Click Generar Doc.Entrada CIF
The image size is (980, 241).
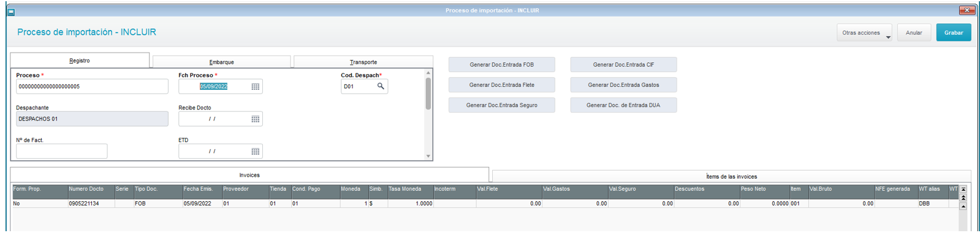click(x=623, y=65)
